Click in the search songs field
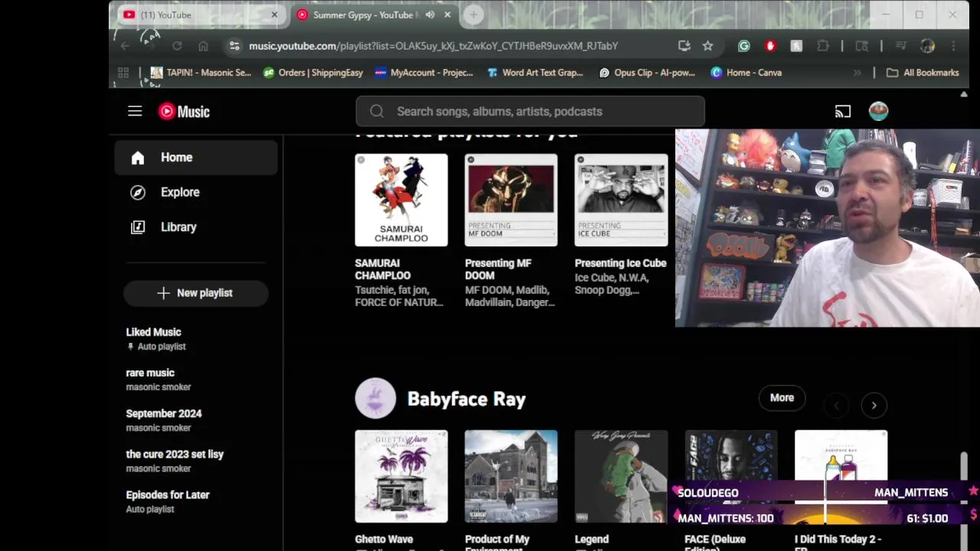980x551 pixels. point(530,112)
